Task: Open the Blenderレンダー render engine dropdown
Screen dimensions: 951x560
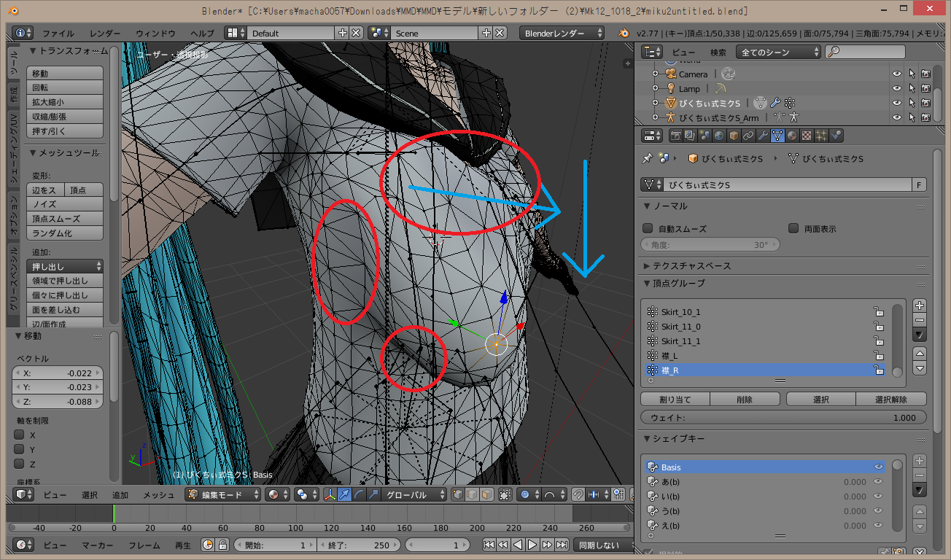Action: 562,33
